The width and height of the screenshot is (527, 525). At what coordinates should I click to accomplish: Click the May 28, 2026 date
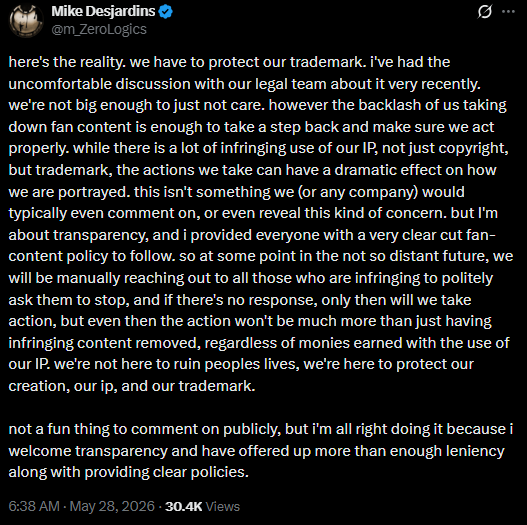pos(112,506)
